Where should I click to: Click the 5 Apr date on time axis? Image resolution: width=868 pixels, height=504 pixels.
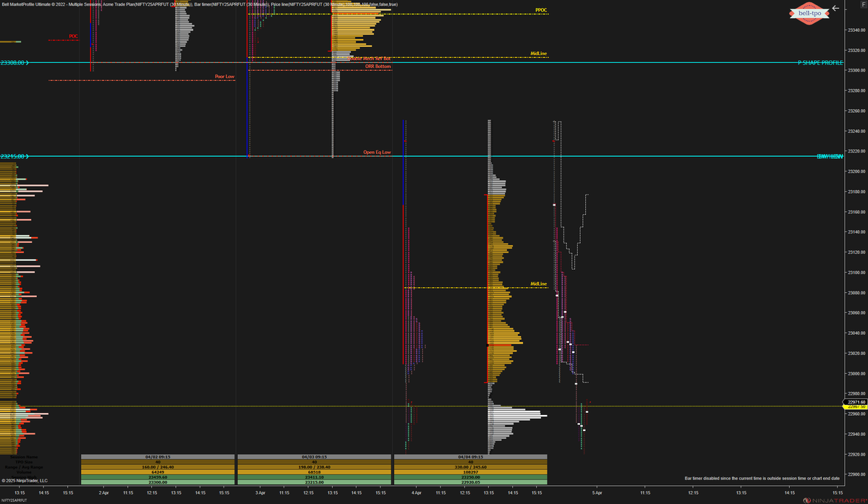tap(597, 493)
